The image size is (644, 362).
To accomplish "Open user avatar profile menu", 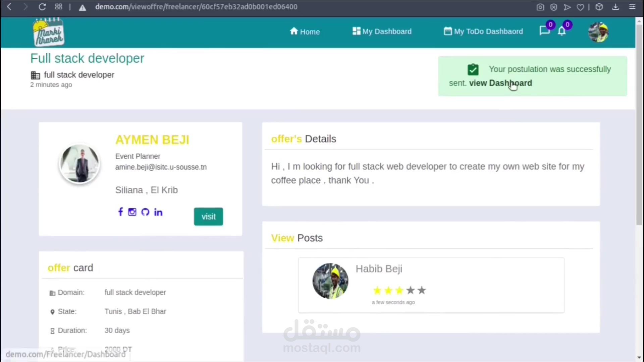I will coord(598,32).
